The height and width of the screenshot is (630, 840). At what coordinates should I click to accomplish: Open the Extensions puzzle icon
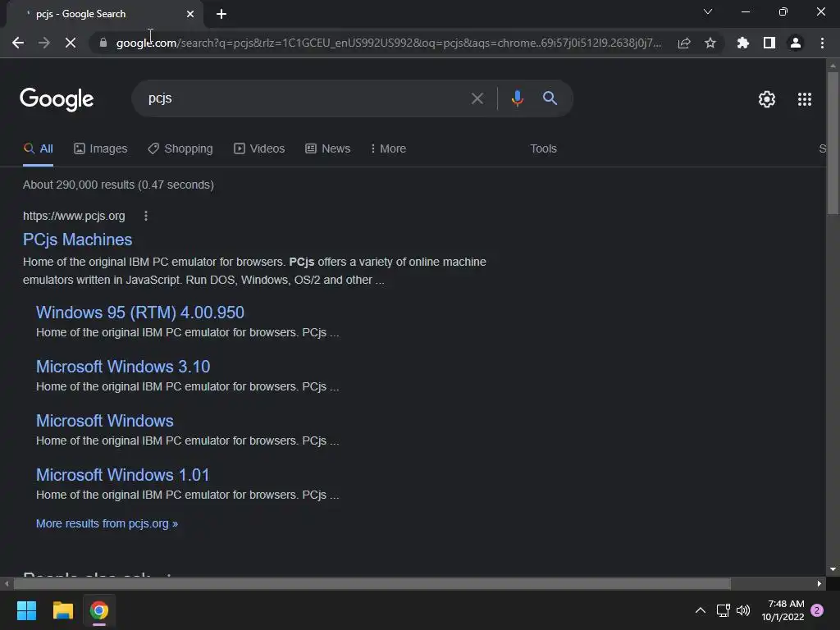point(742,43)
